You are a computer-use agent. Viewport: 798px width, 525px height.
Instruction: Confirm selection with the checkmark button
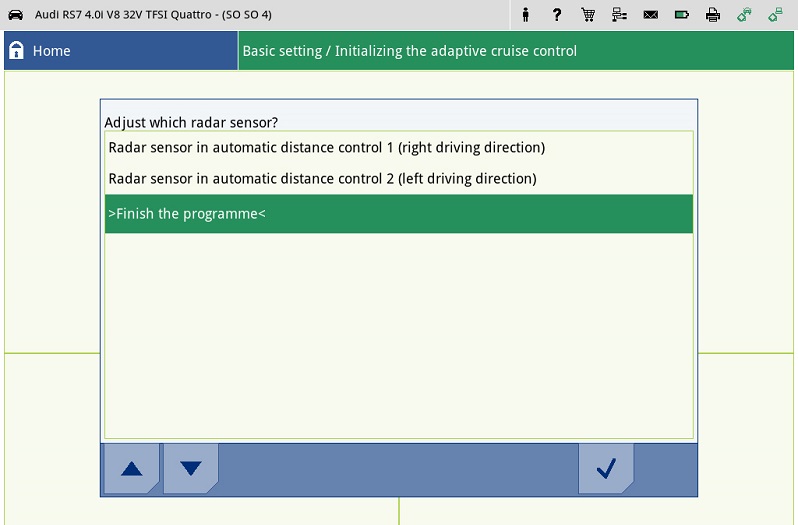coord(605,469)
